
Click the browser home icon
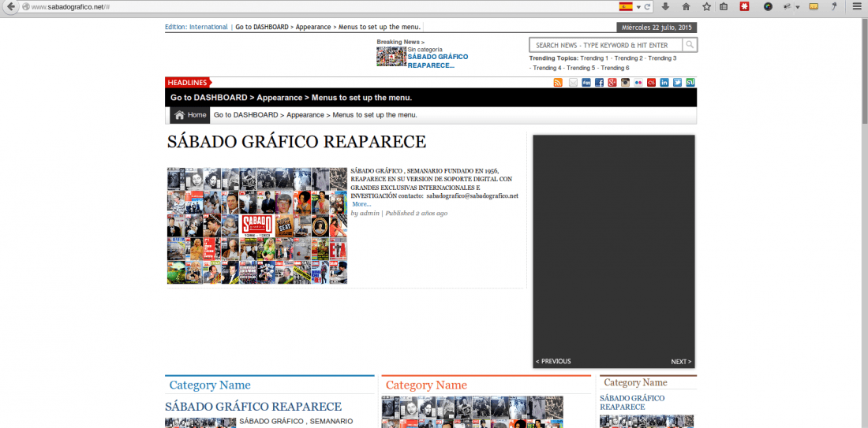[686, 6]
